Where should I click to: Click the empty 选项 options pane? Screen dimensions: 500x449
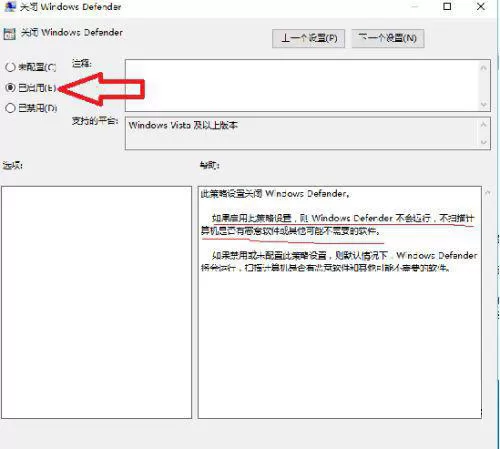(97, 302)
